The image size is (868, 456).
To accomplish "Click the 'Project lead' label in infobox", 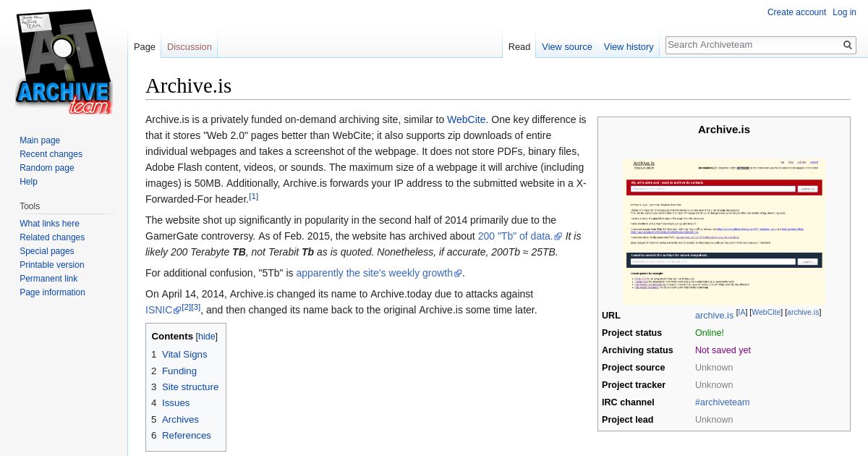I will [x=627, y=420].
